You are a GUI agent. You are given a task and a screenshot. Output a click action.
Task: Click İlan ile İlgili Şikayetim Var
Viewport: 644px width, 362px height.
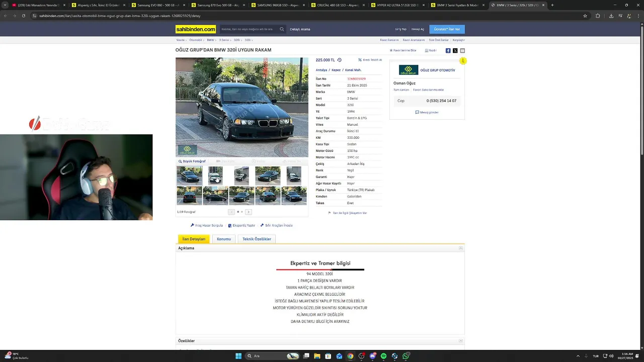[348, 213]
